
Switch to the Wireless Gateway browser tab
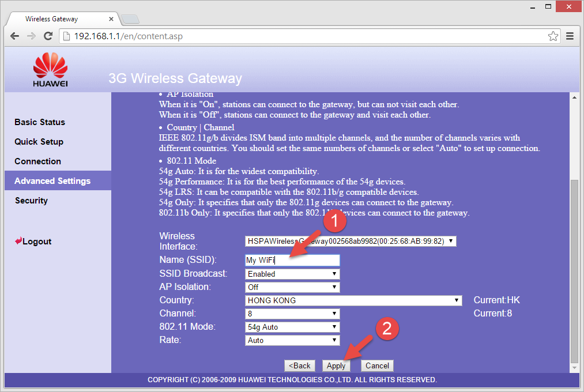(x=63, y=19)
